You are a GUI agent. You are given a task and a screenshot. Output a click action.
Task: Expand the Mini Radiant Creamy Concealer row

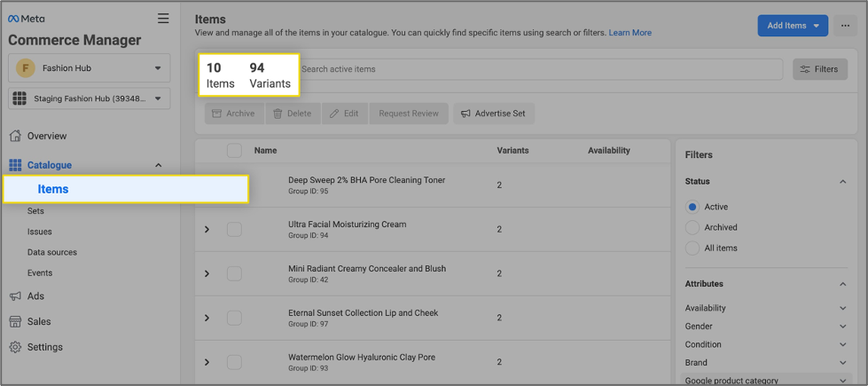coord(207,273)
